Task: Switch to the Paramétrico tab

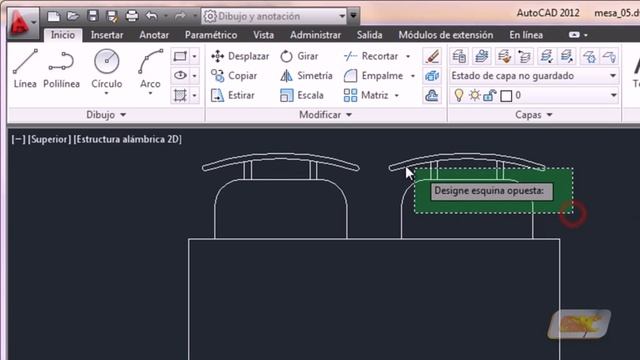Action: pyautogui.click(x=211, y=35)
